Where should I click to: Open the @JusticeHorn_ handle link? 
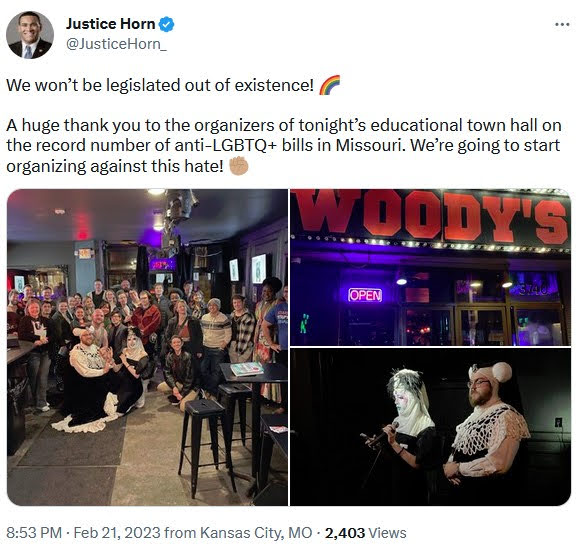coord(116,44)
